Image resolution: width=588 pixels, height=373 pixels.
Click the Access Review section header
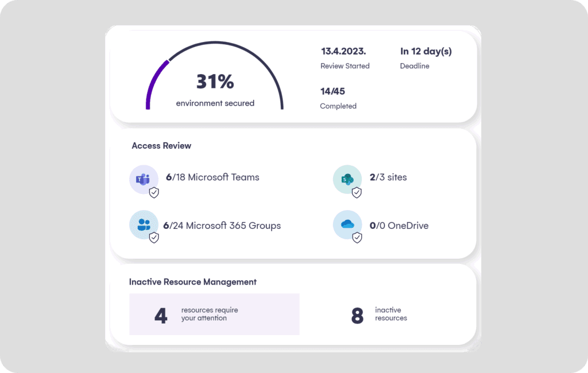pos(161,145)
